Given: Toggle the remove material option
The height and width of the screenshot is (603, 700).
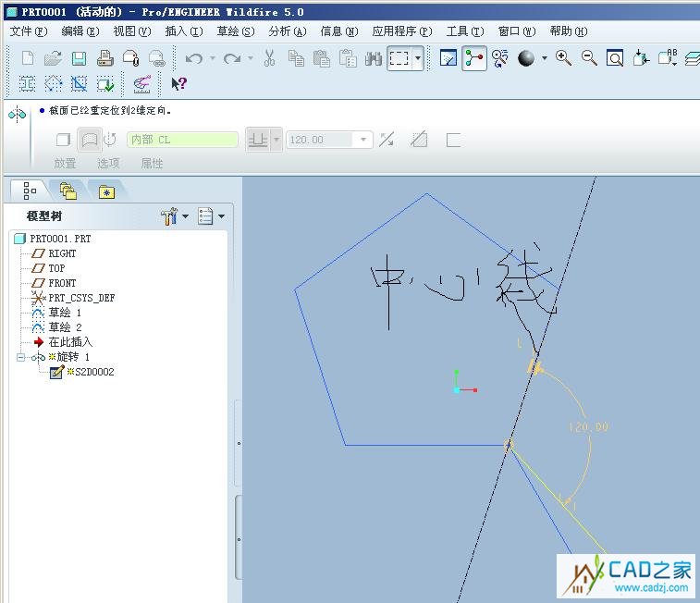Looking at the screenshot, I should (x=419, y=140).
